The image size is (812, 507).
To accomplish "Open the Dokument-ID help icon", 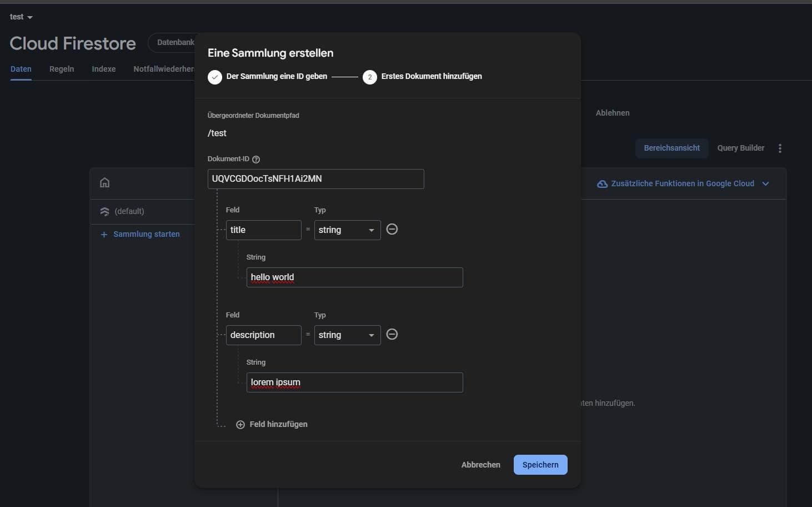I will 255,159.
